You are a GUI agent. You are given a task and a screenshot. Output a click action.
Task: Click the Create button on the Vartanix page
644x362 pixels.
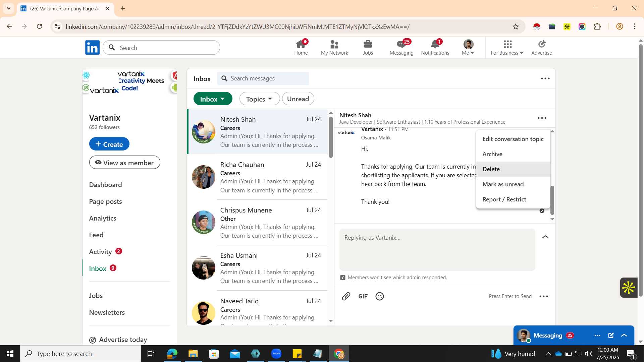pos(109,144)
